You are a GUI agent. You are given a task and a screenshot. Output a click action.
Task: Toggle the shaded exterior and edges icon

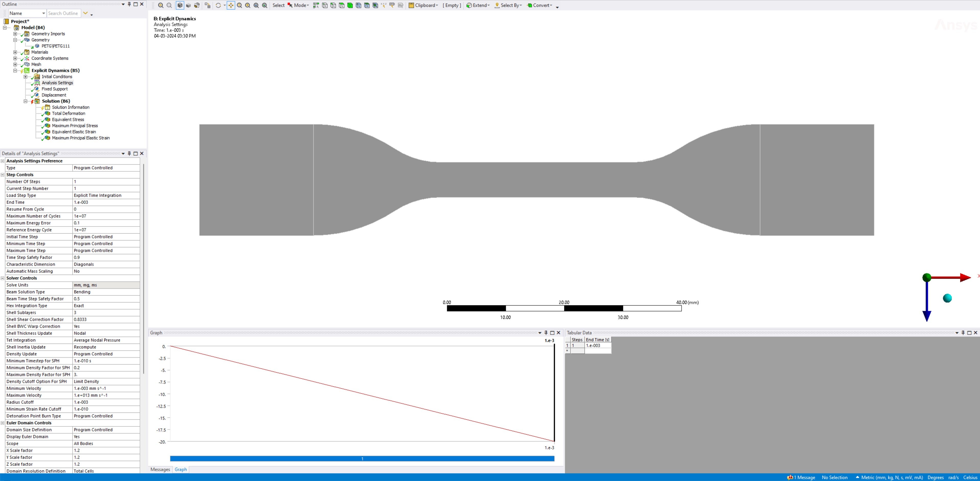(x=180, y=5)
